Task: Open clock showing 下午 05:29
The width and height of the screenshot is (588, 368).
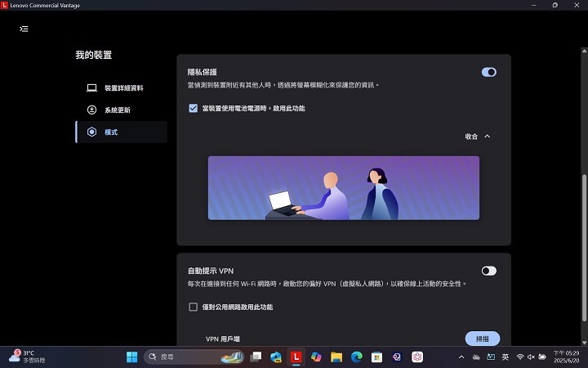Action: point(566,357)
